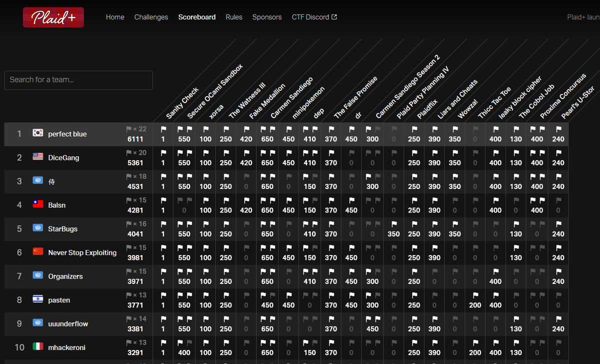
Task: Open the Sponsors page
Action: coord(267,17)
